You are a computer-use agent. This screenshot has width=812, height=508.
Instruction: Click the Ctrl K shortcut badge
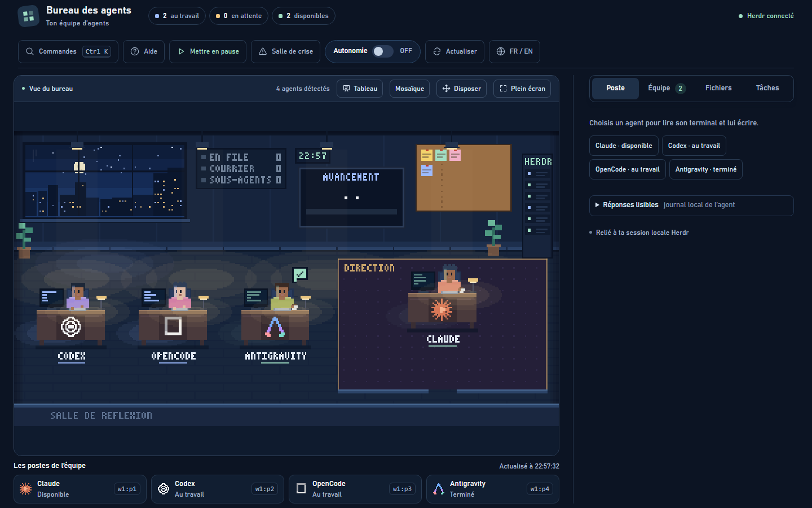coord(97,51)
